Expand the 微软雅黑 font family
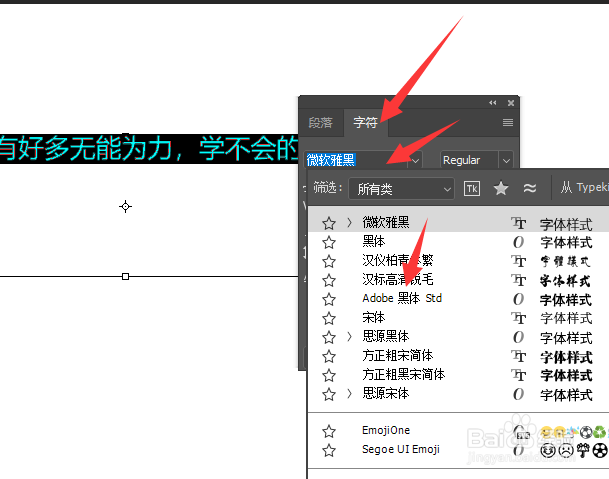 click(349, 223)
